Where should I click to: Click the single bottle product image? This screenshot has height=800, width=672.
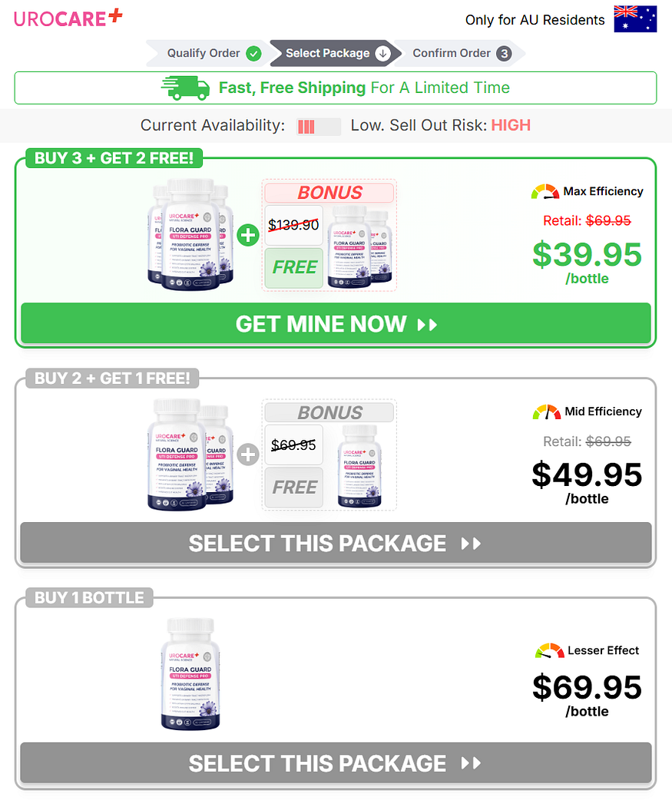[190, 673]
